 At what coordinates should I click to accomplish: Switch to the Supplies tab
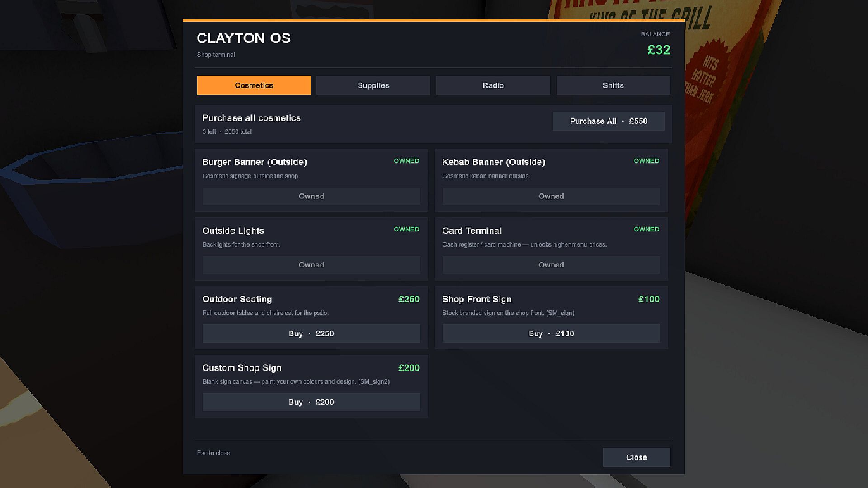[373, 85]
